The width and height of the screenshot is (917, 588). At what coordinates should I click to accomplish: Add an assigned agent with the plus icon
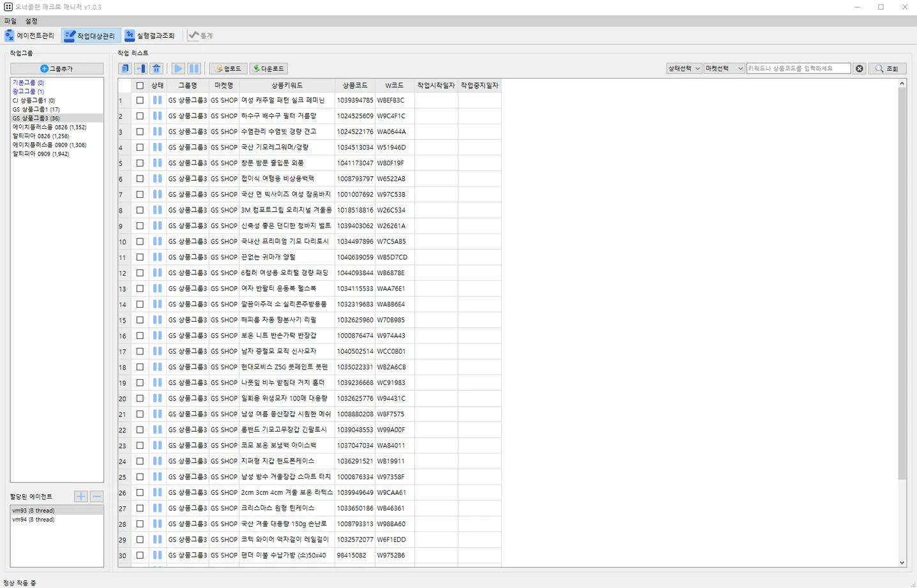click(81, 496)
